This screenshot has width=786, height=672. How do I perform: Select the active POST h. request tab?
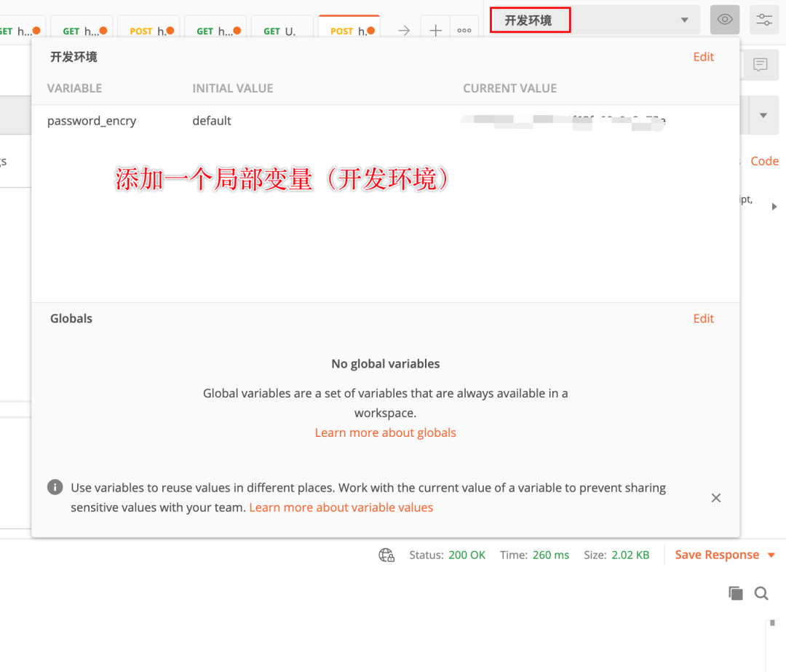point(349,31)
